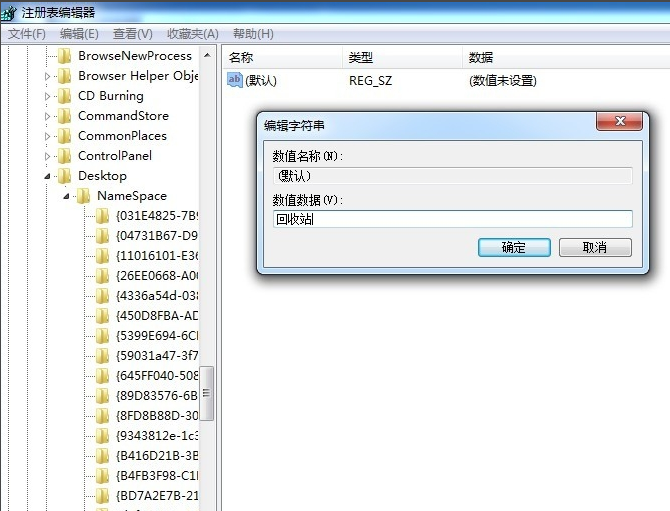This screenshot has width=670, height=511.
Task: Click the {031E4825 key folder icon
Action: tap(102, 216)
